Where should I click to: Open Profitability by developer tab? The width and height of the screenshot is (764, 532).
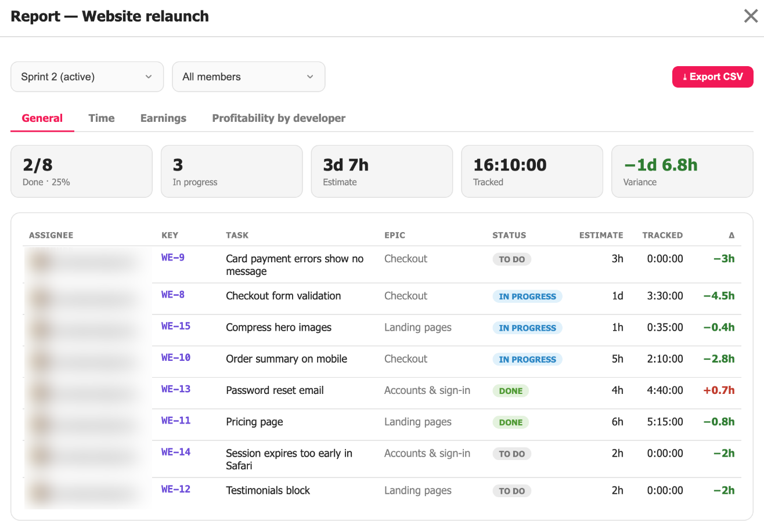coord(279,118)
